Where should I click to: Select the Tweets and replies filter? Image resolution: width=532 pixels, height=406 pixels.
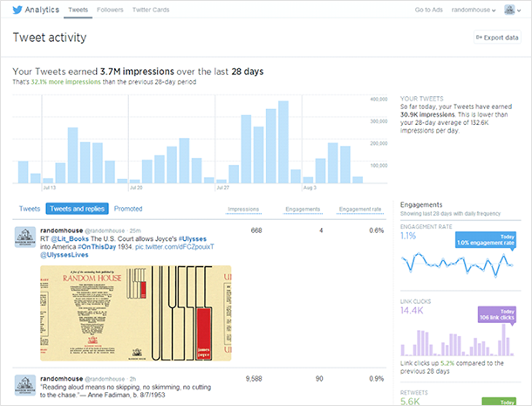coord(77,209)
